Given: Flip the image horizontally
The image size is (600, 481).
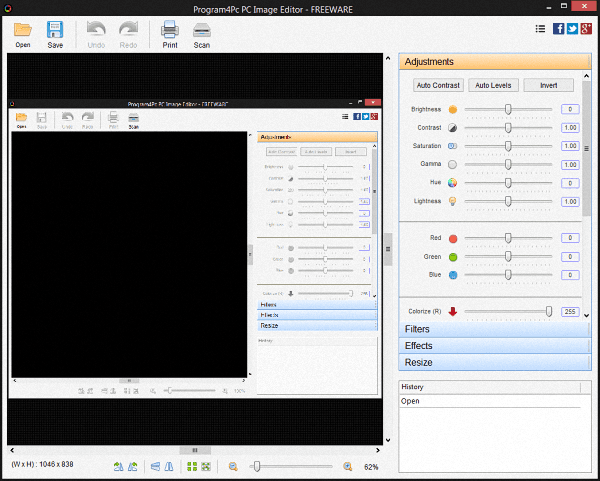Looking at the screenshot, I should tap(169, 466).
